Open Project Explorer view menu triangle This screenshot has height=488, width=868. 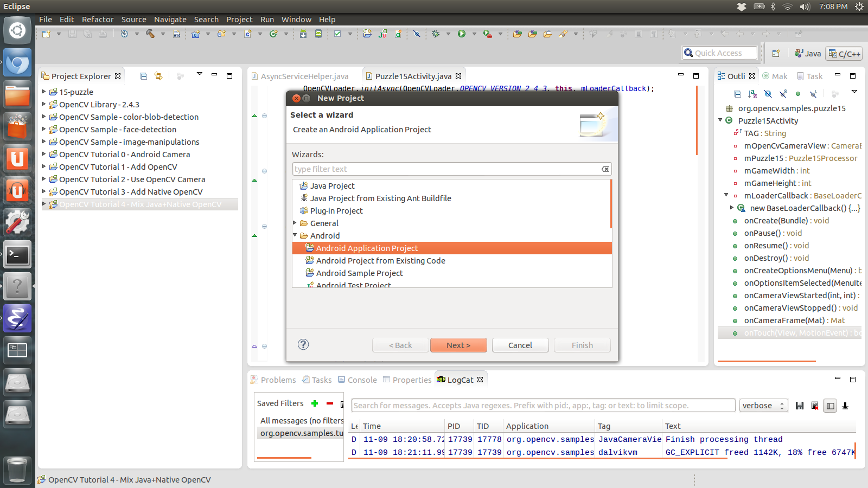(x=199, y=74)
